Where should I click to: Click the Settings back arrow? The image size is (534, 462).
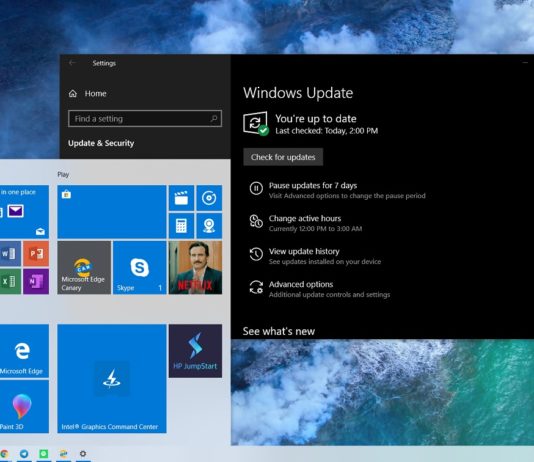pos(72,63)
